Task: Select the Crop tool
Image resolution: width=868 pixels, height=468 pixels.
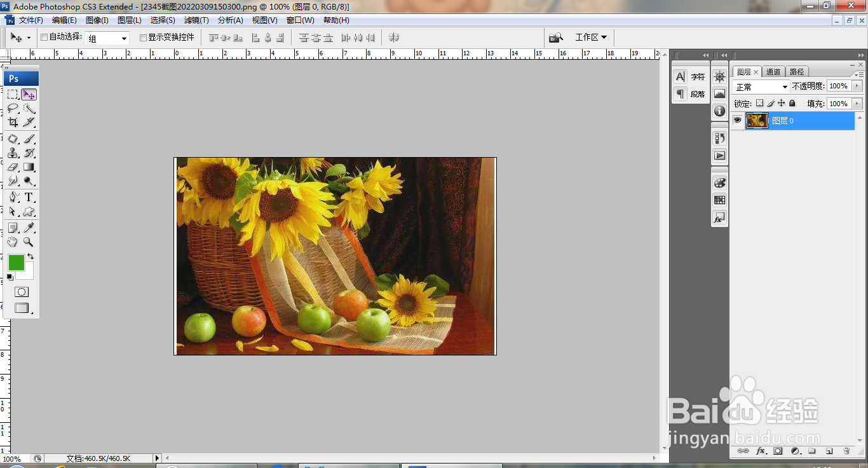Action: [x=13, y=122]
